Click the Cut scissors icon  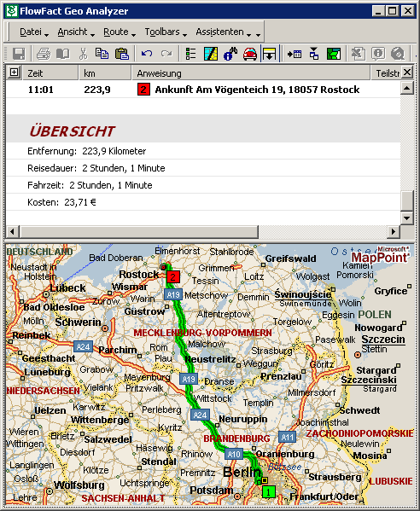[83, 54]
